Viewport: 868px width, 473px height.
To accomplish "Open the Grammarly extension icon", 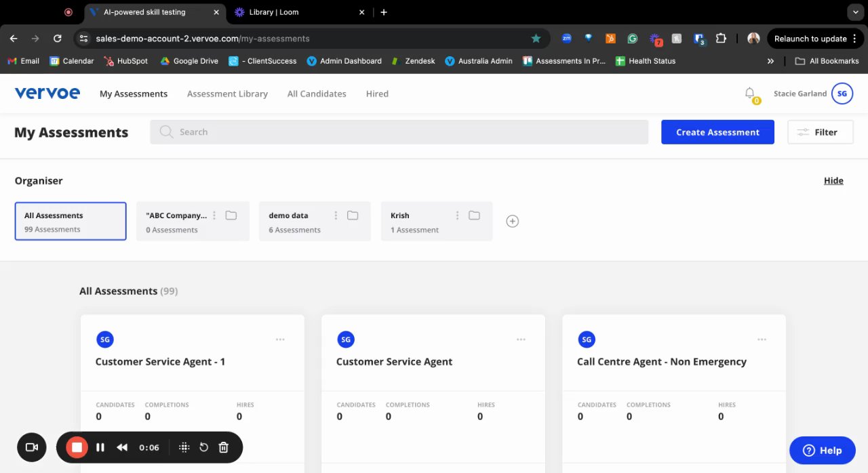I will click(632, 39).
